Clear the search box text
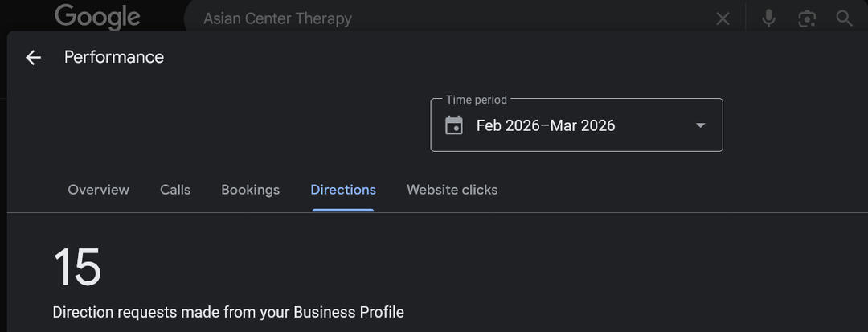Image resolution: width=868 pixels, height=332 pixels. 723,18
